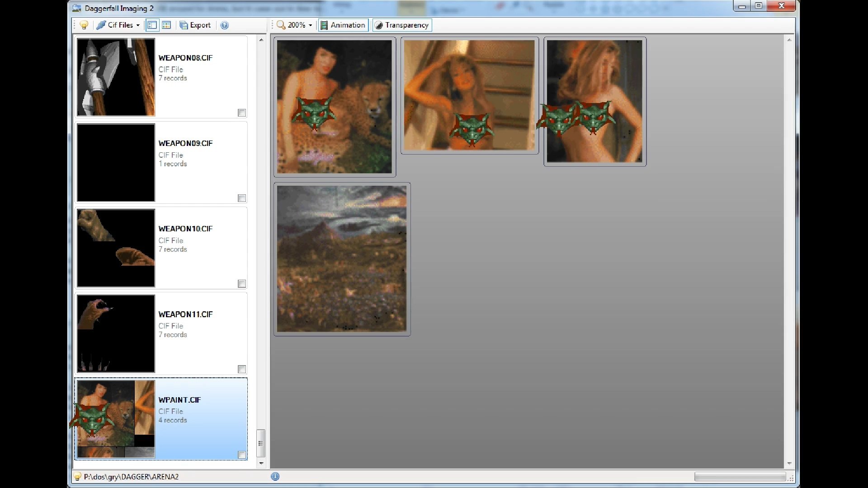
Task: Minimize the Daggerfall Imaging 2 window
Action: [742, 6]
